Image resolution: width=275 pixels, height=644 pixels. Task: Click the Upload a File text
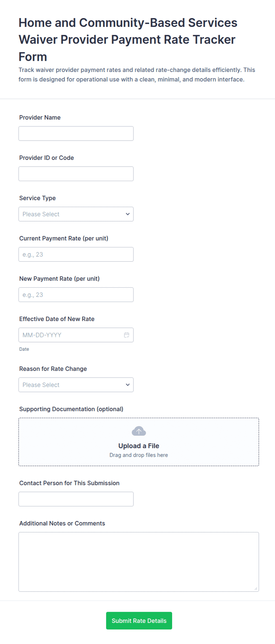click(139, 446)
